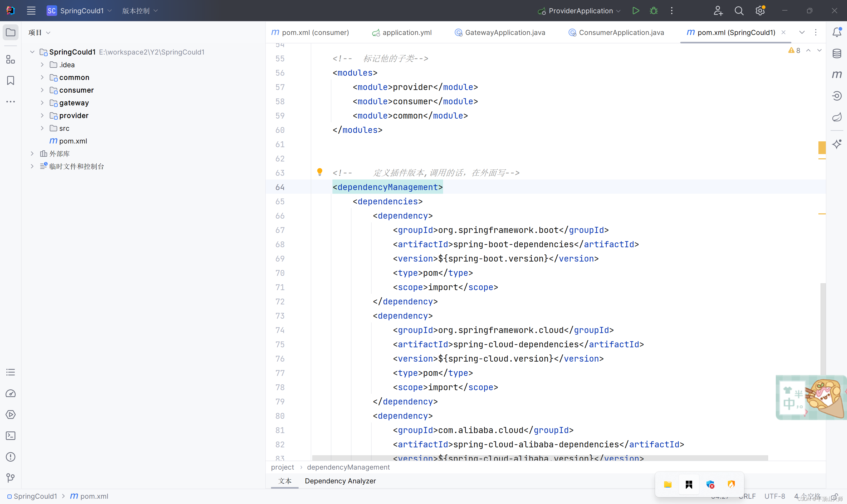Open the Structure tool window icon
The width and height of the screenshot is (847, 504).
(x=11, y=60)
